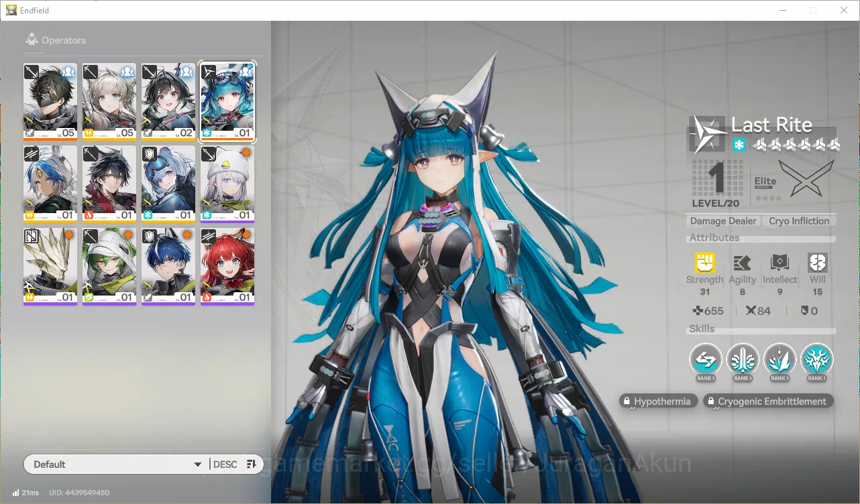The width and height of the screenshot is (860, 504).
Task: Click the Strength fist attribute icon
Action: [x=704, y=263]
